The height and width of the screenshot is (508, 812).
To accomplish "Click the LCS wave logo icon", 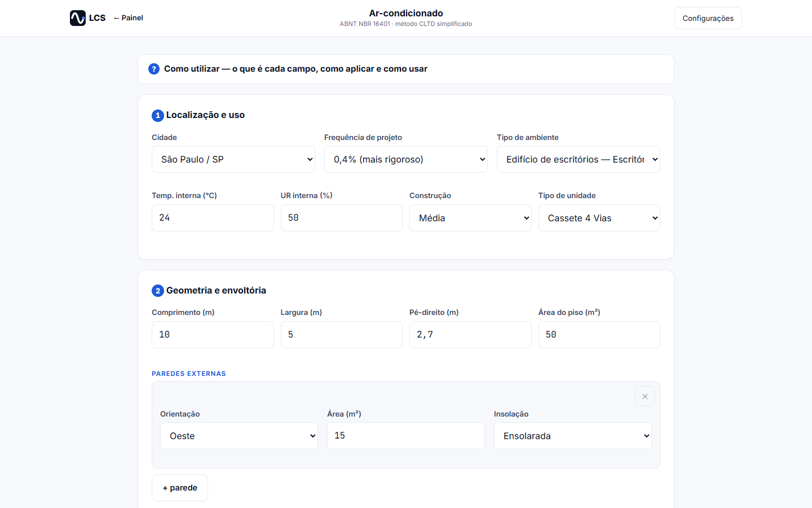I will pos(78,18).
